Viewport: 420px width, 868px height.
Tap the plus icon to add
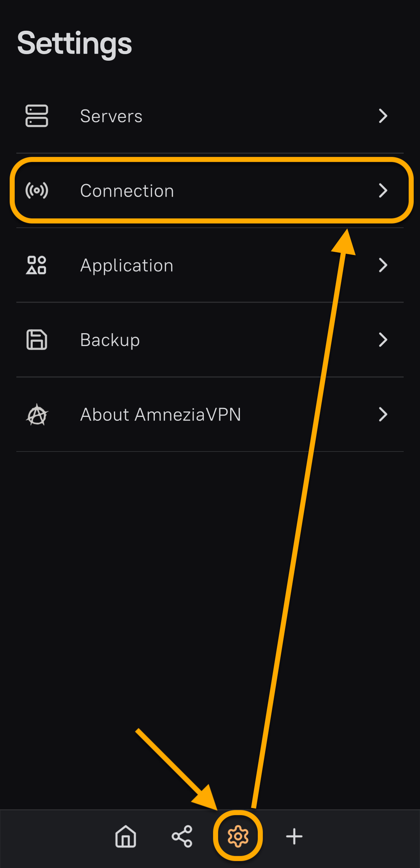pos(294,836)
